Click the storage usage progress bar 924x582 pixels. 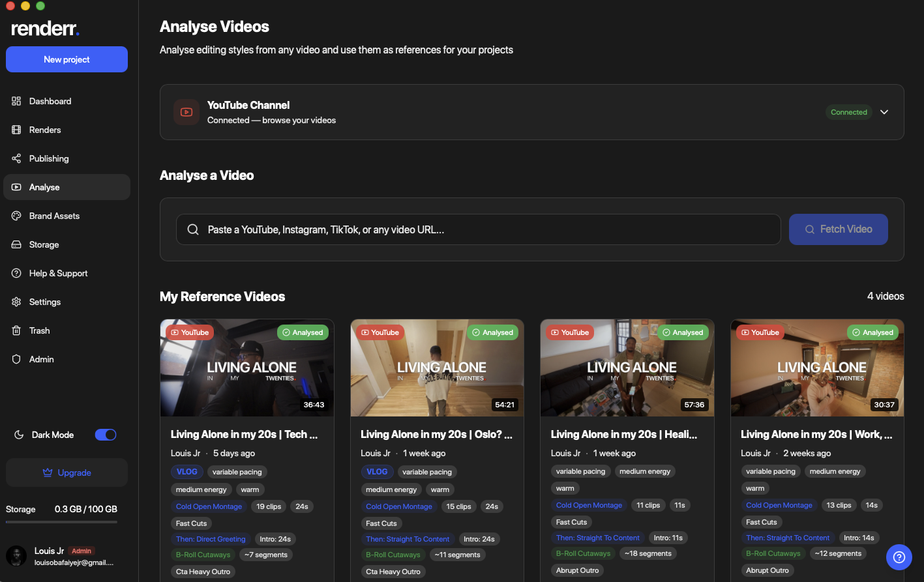tap(61, 522)
